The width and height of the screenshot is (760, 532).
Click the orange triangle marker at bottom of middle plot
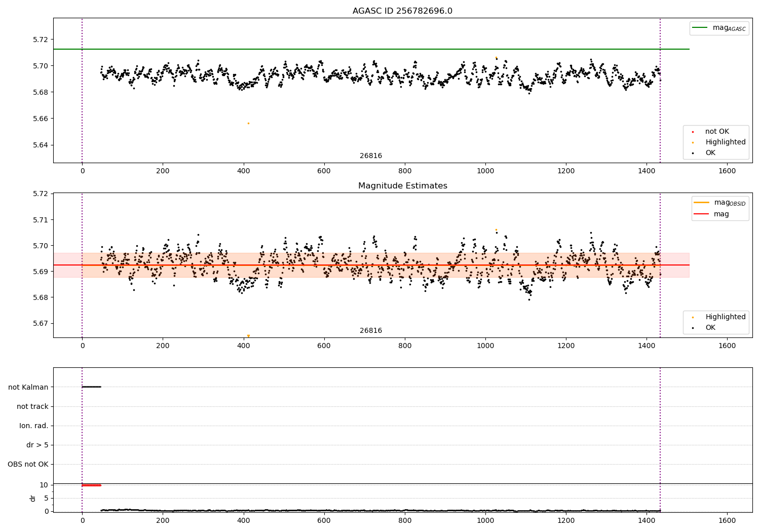[x=248, y=335]
